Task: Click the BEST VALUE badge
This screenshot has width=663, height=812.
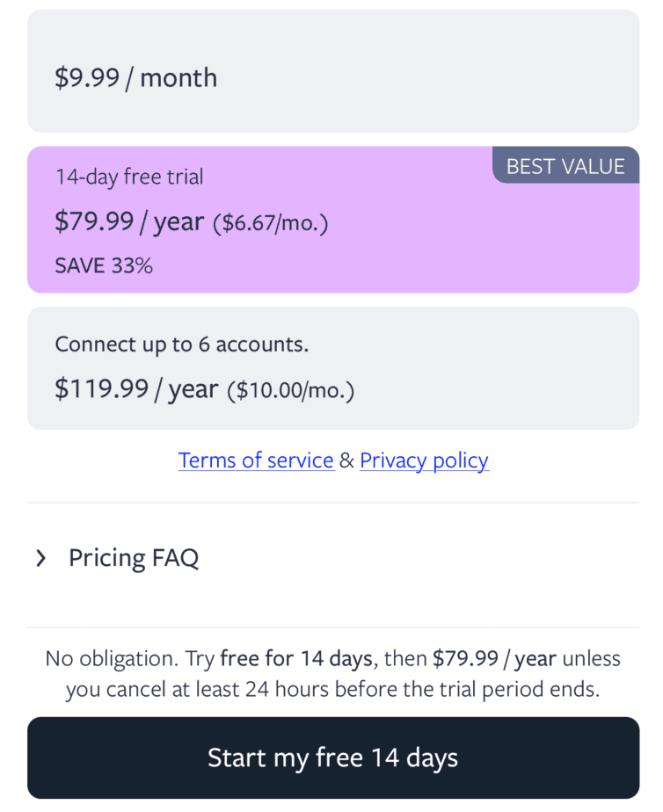Action: (565, 166)
